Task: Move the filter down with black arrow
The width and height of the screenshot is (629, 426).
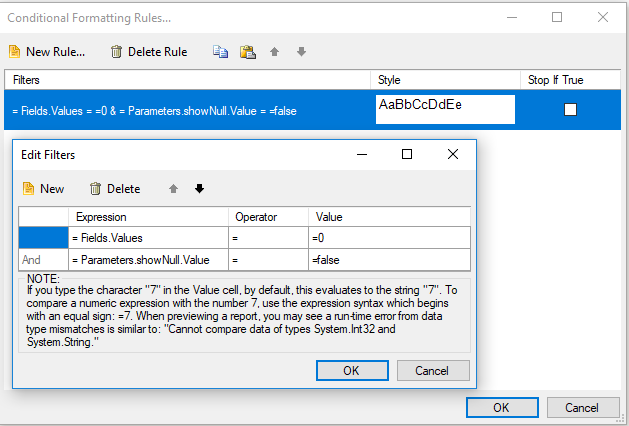Action: point(199,188)
